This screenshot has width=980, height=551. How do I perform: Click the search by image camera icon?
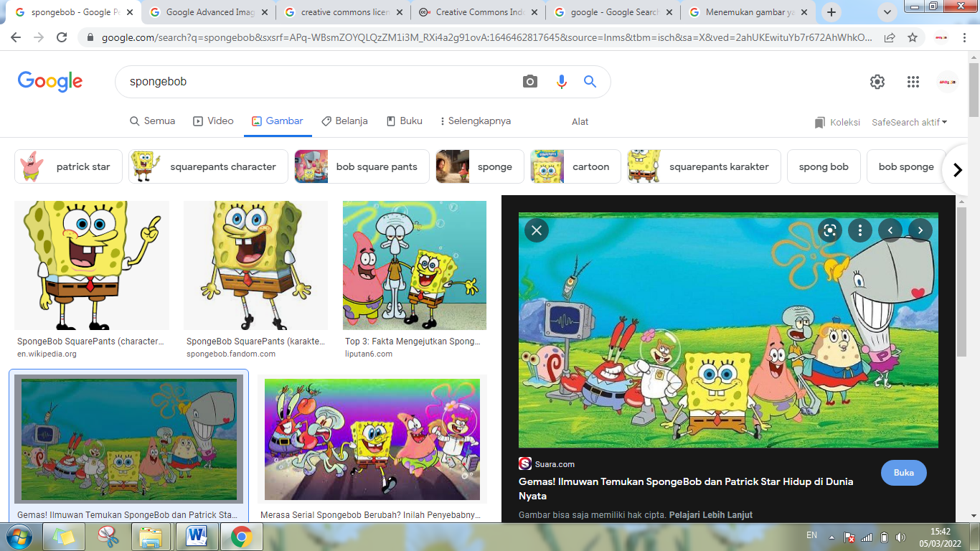click(x=530, y=82)
